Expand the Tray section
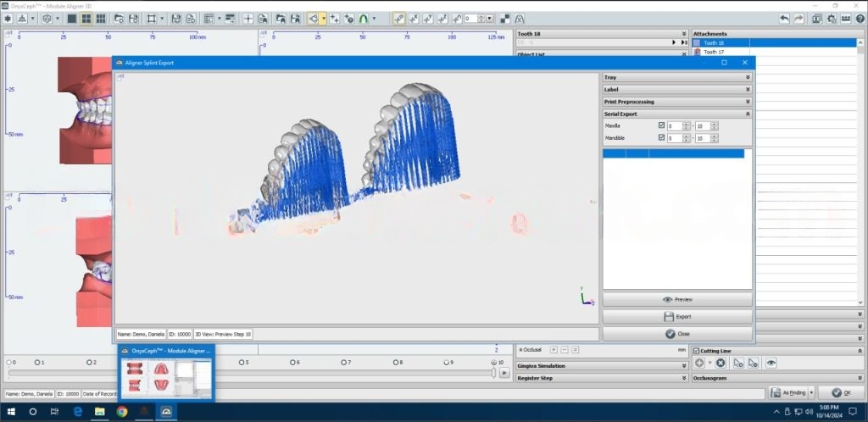Viewport: 868px width, 422px height. point(747,77)
